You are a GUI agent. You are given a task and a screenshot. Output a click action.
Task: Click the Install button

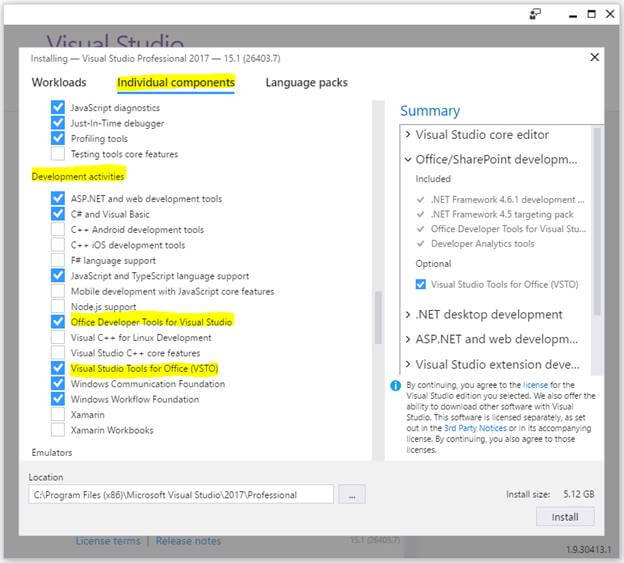point(565,517)
